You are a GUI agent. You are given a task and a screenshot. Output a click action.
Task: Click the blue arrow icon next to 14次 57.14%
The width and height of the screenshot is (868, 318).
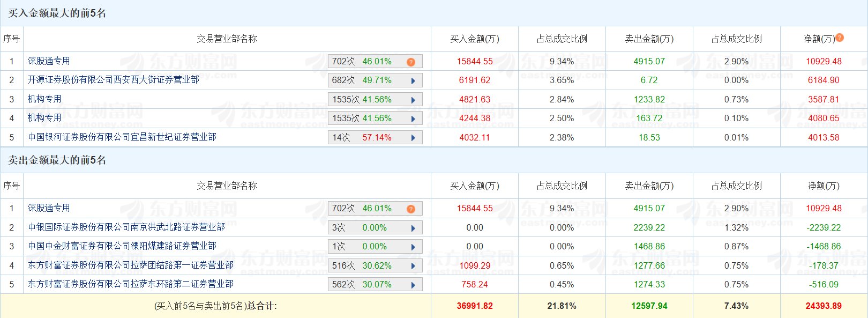tap(413, 138)
